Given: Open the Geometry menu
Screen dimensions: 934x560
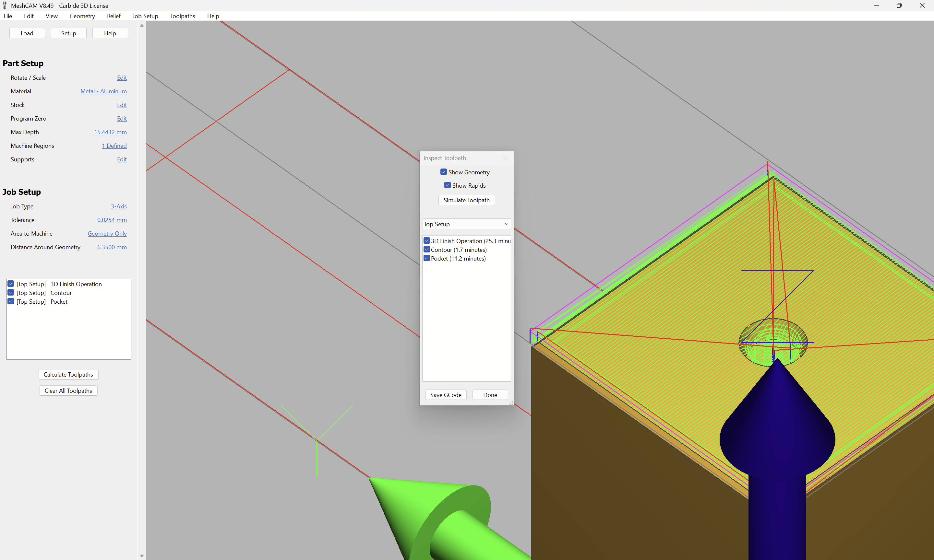Looking at the screenshot, I should 82,16.
